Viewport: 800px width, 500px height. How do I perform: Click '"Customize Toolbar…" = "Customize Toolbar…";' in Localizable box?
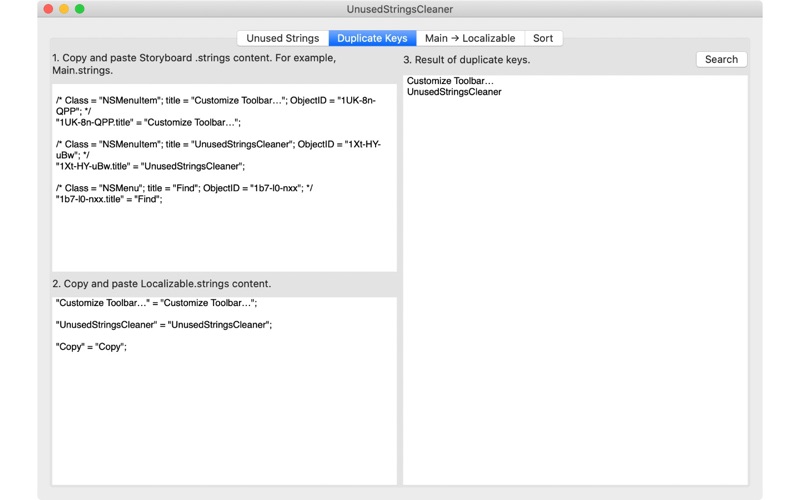pos(156,303)
